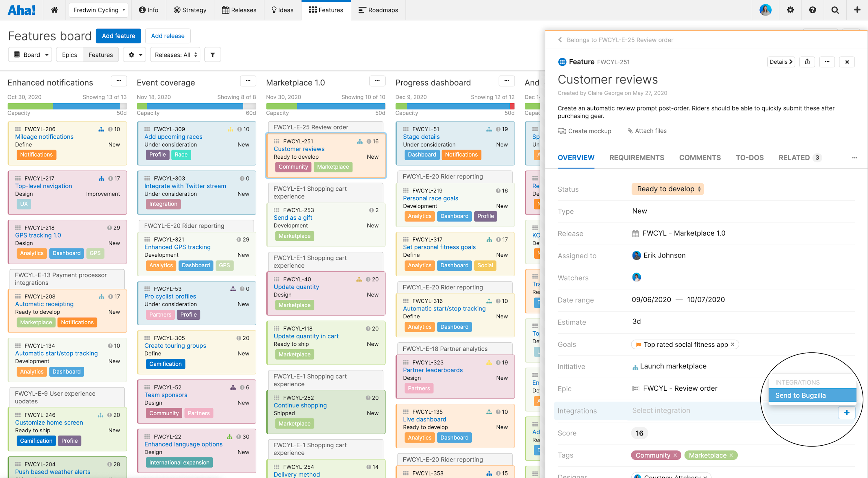Click the Add feature button
This screenshot has height=478, width=868.
[x=118, y=36]
